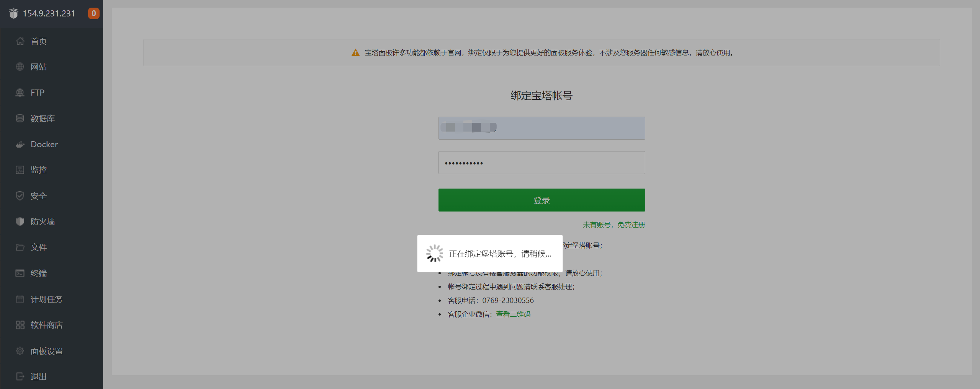
Task: Open the 未有账号，免费注册 link
Action: tap(614, 225)
